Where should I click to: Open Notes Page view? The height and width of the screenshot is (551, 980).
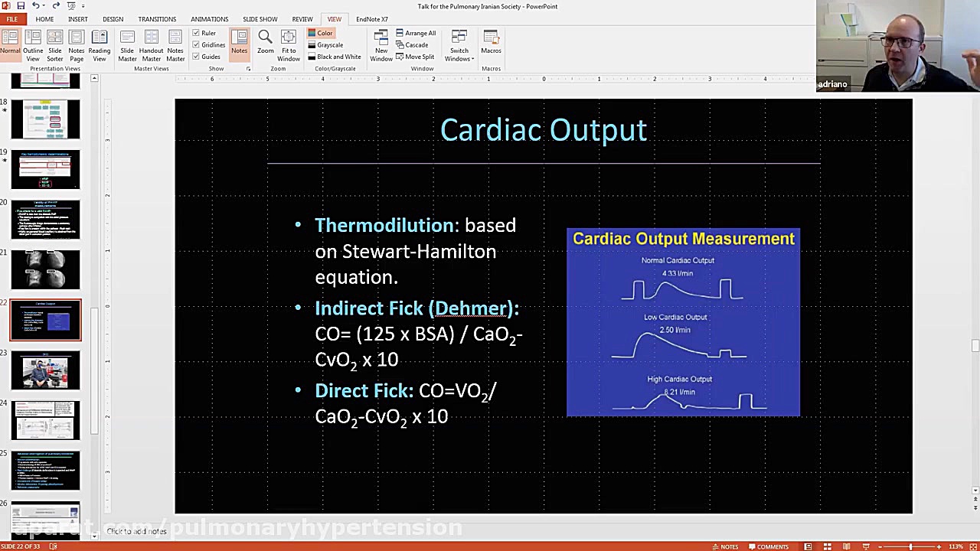77,46
